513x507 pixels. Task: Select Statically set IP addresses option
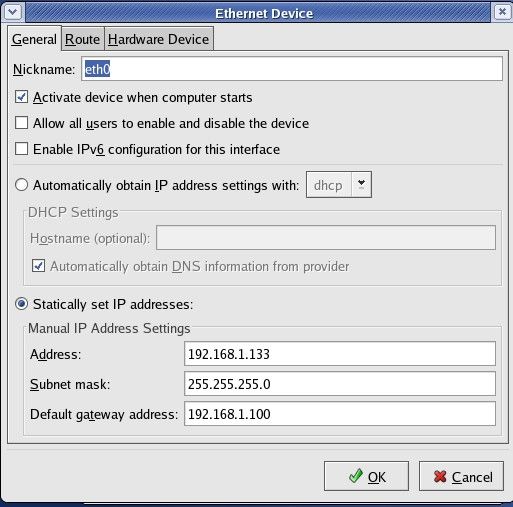22,304
